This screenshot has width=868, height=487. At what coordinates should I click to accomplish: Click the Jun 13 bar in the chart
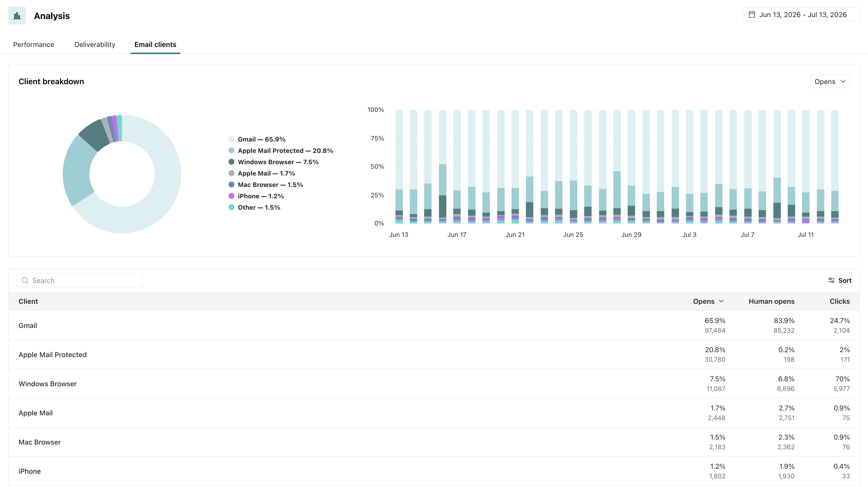399,167
